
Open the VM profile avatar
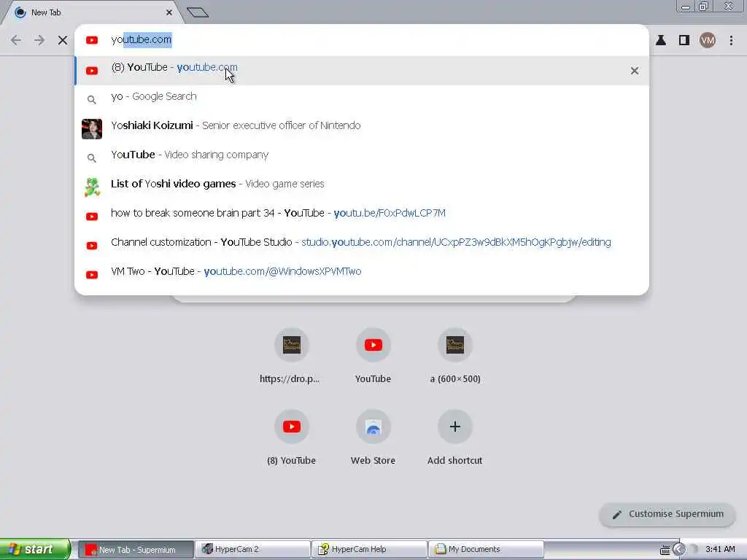point(708,41)
